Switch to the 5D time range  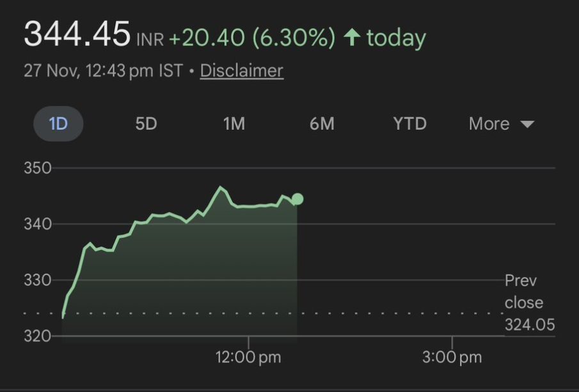tap(146, 123)
